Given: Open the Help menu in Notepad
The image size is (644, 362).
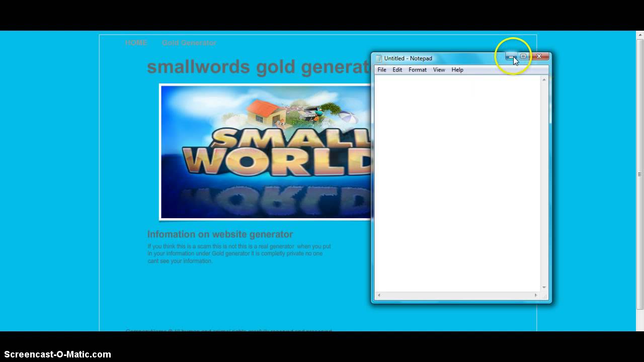Looking at the screenshot, I should click(x=457, y=70).
